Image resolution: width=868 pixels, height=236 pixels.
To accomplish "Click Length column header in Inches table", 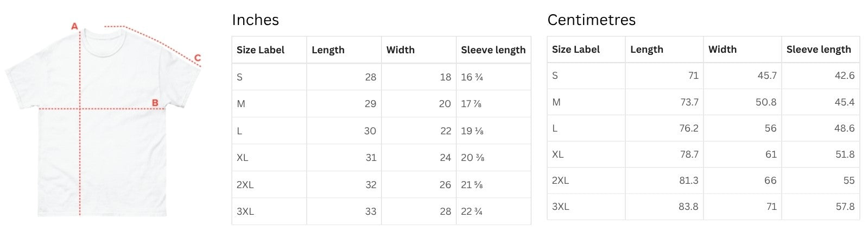I will pyautogui.click(x=328, y=50).
